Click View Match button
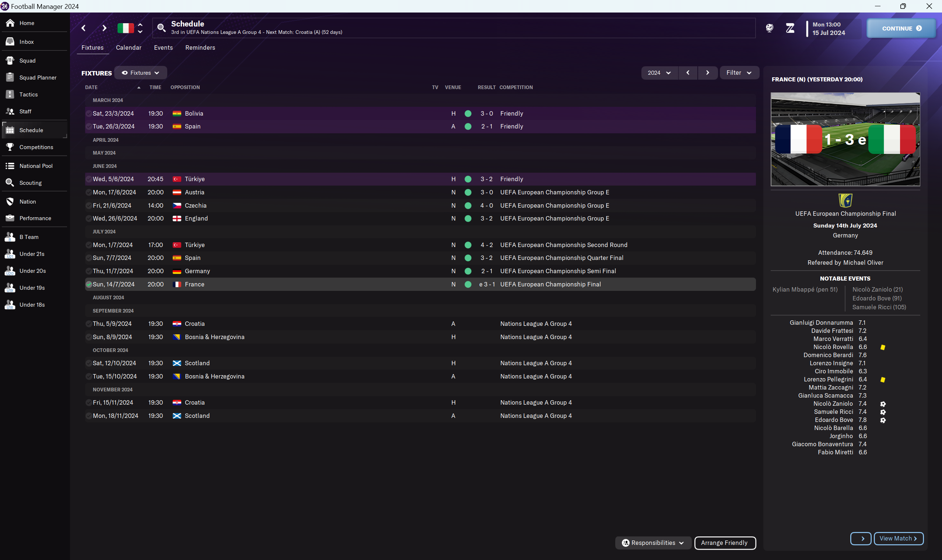The image size is (942, 560). [899, 539]
